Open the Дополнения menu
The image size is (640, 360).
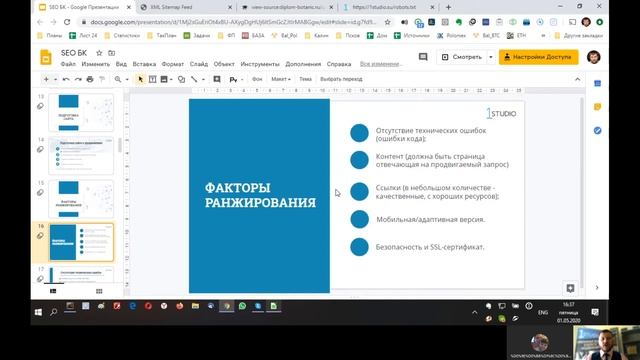[303, 64]
